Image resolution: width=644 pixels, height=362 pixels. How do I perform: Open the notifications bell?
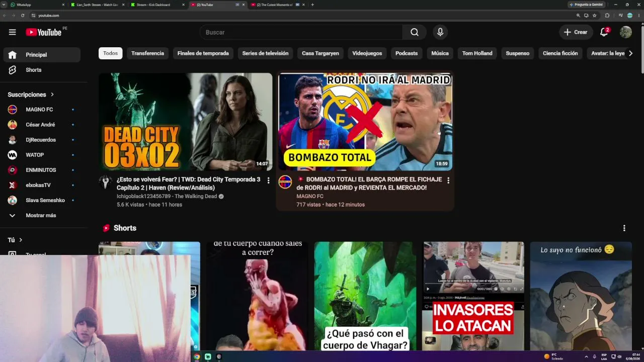pos(604,32)
